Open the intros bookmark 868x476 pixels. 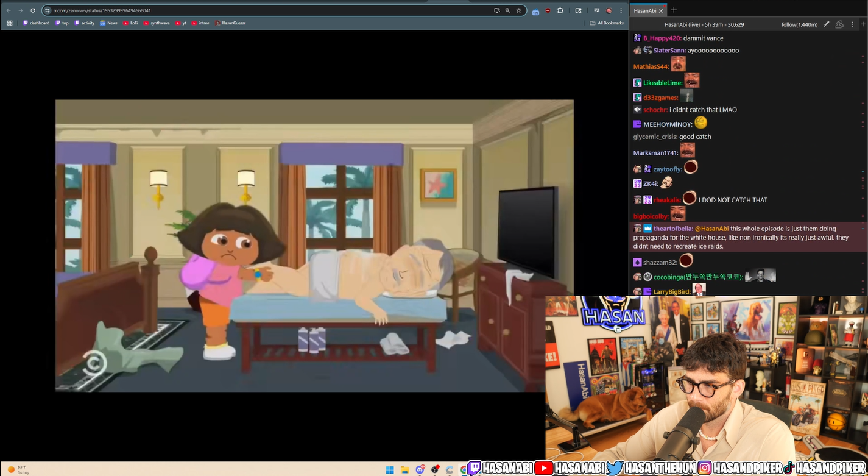click(x=200, y=23)
